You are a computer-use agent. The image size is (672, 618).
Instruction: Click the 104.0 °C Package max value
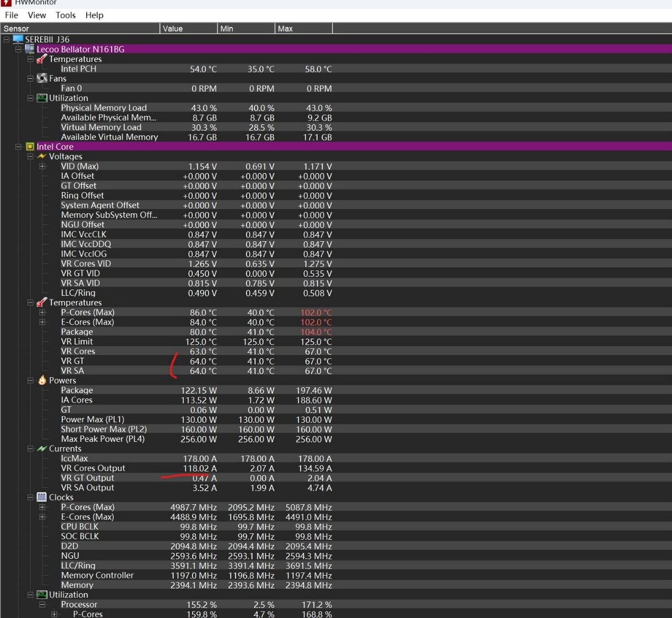pos(316,332)
